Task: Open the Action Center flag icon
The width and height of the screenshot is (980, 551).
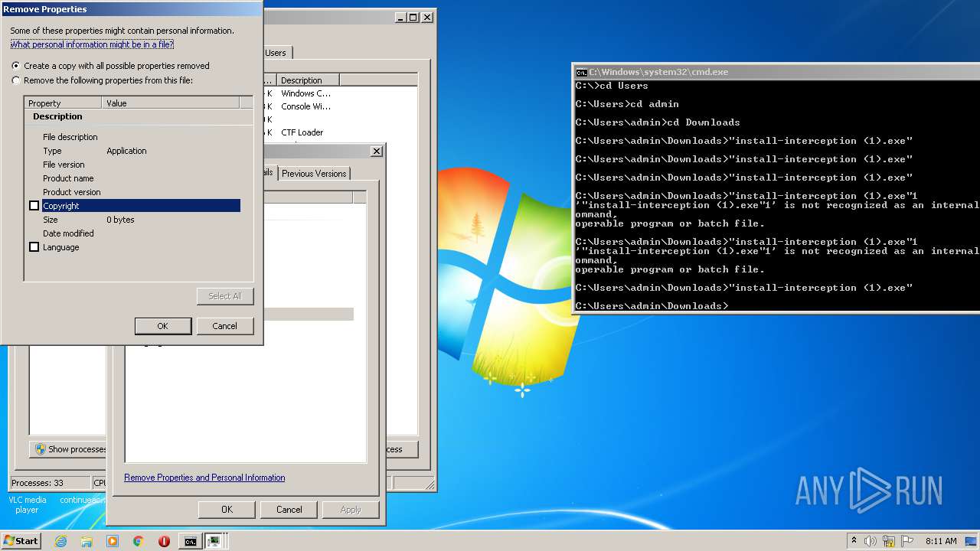Action: (907, 541)
